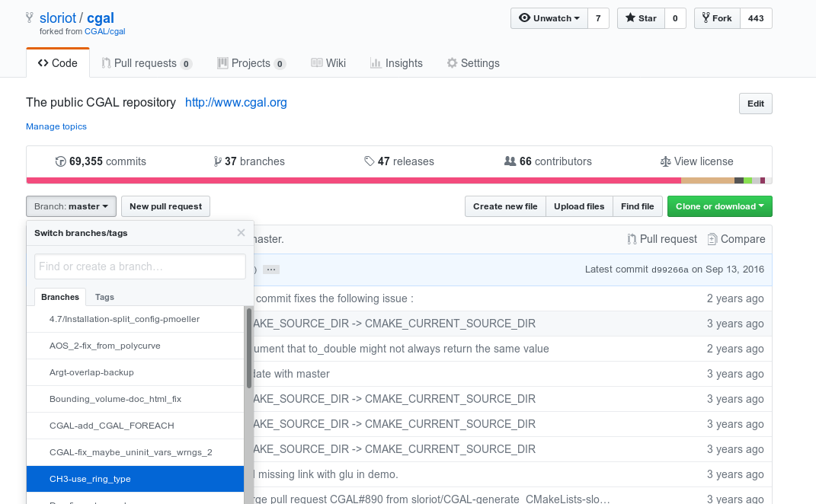Click the star icon in Star button
Viewport: 816px width, 504px height.
(629, 18)
